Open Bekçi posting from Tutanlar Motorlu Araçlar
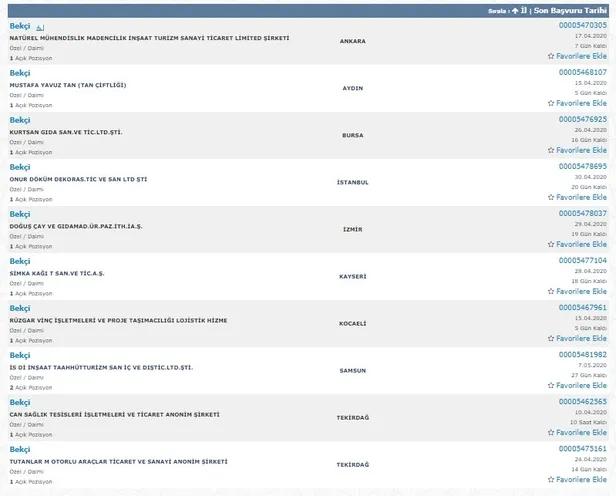The width and height of the screenshot is (616, 496). pyautogui.click(x=20, y=450)
